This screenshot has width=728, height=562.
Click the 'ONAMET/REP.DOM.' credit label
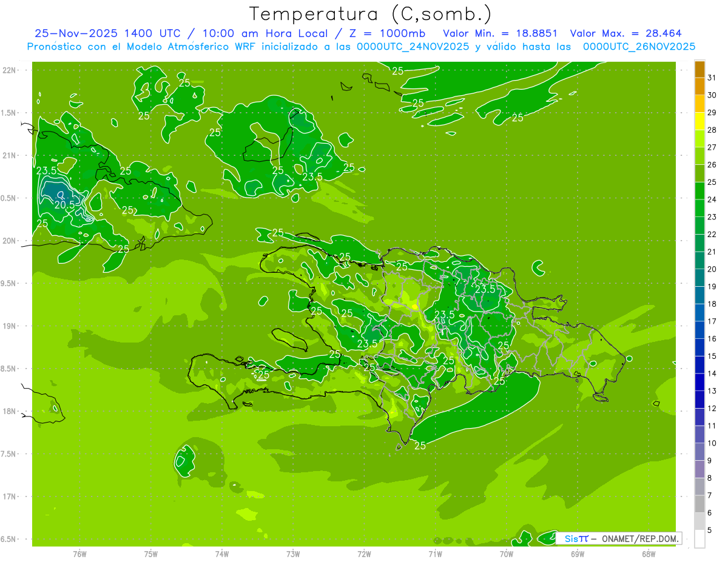[639, 538]
